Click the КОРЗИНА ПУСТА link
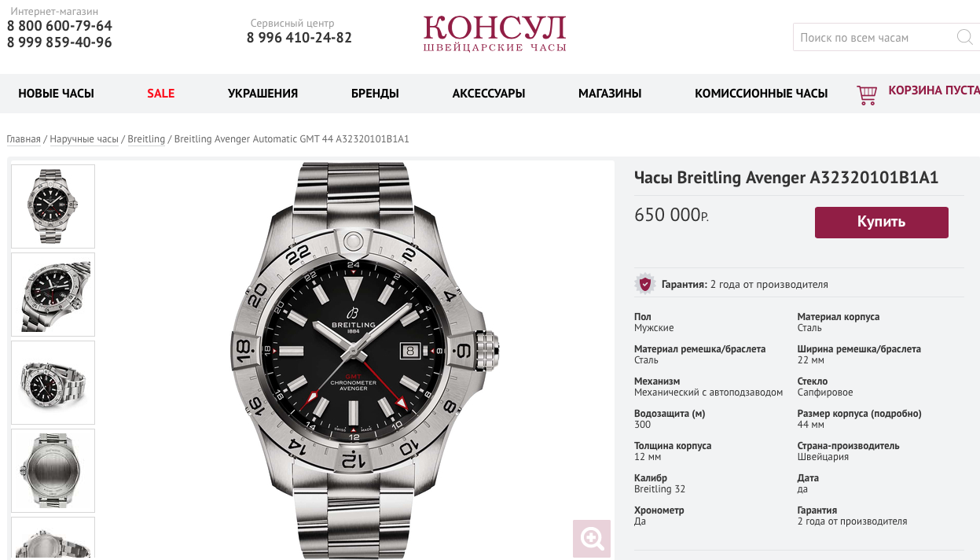Viewport: 980px width, 560px height. point(934,90)
